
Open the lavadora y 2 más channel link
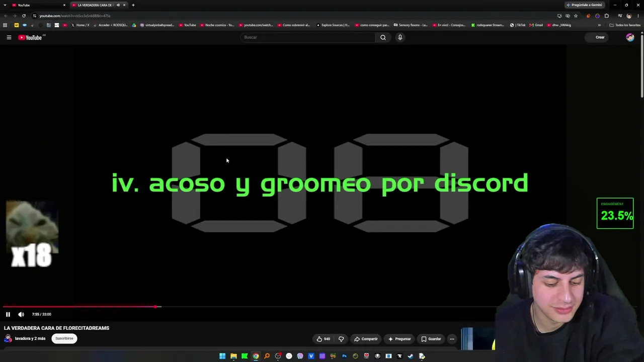point(30,338)
